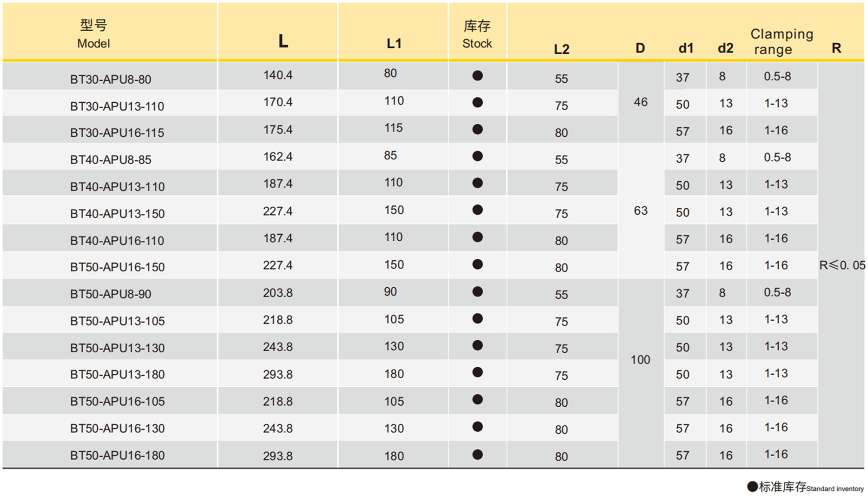This screenshot has width=868, height=502.
Task: Select the stock dot for BT40-APU13-150
Action: [x=477, y=210]
